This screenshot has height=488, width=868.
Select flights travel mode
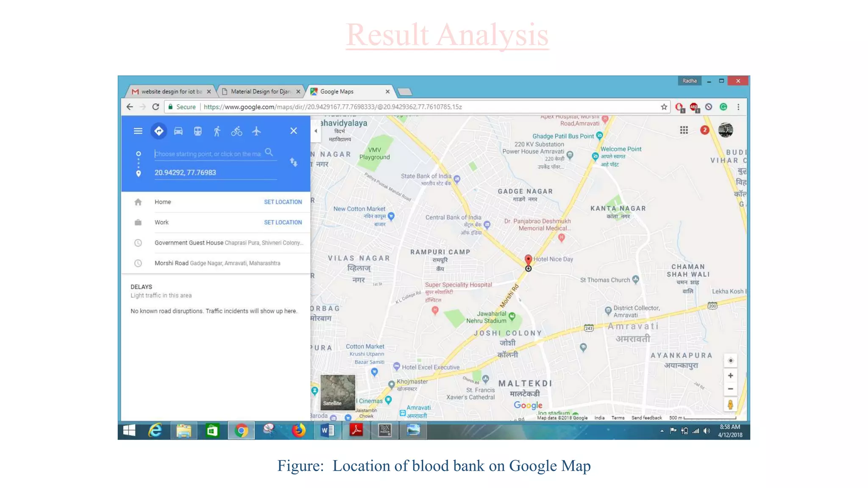[x=256, y=131]
